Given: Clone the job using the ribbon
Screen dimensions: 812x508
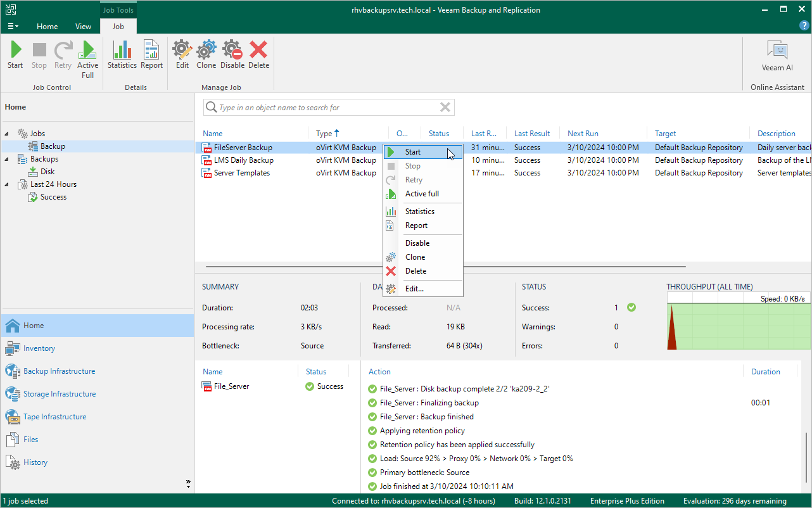Looking at the screenshot, I should click(x=206, y=55).
